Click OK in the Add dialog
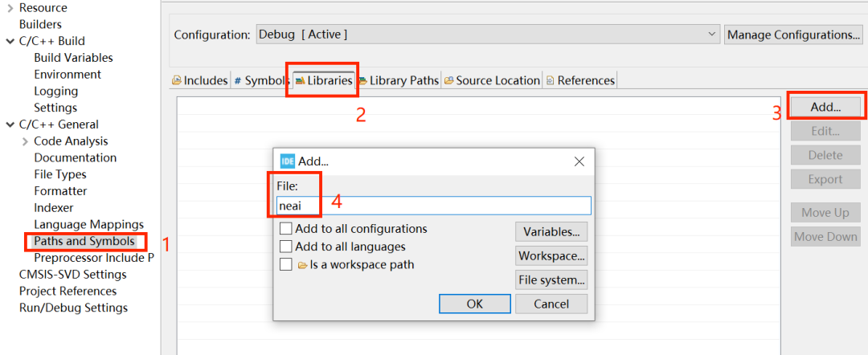The image size is (868, 355). click(x=474, y=304)
